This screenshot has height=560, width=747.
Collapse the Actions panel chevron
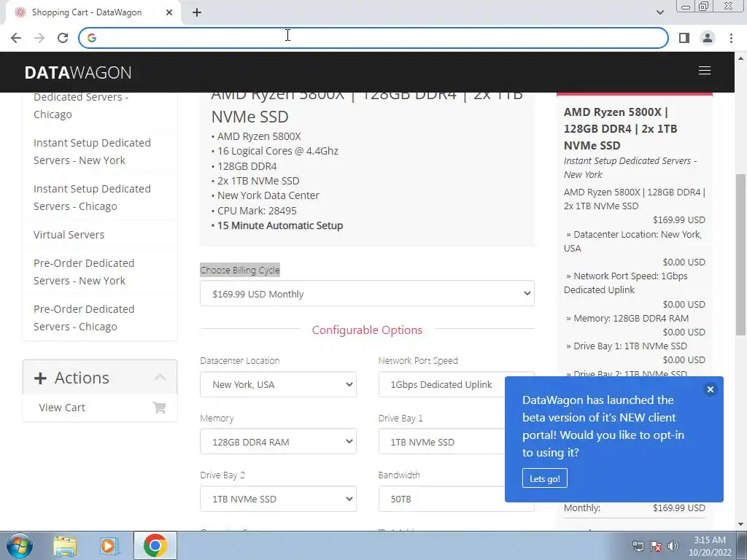160,377
